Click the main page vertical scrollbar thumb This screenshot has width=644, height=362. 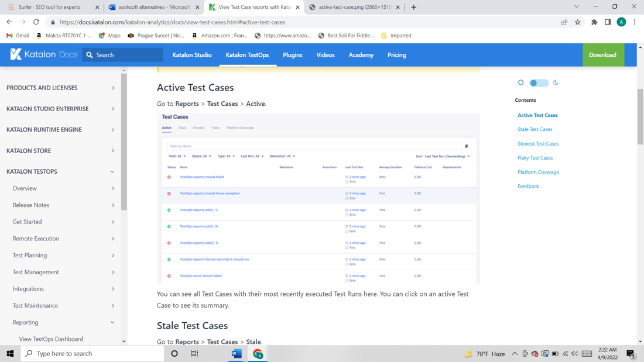coord(640,116)
